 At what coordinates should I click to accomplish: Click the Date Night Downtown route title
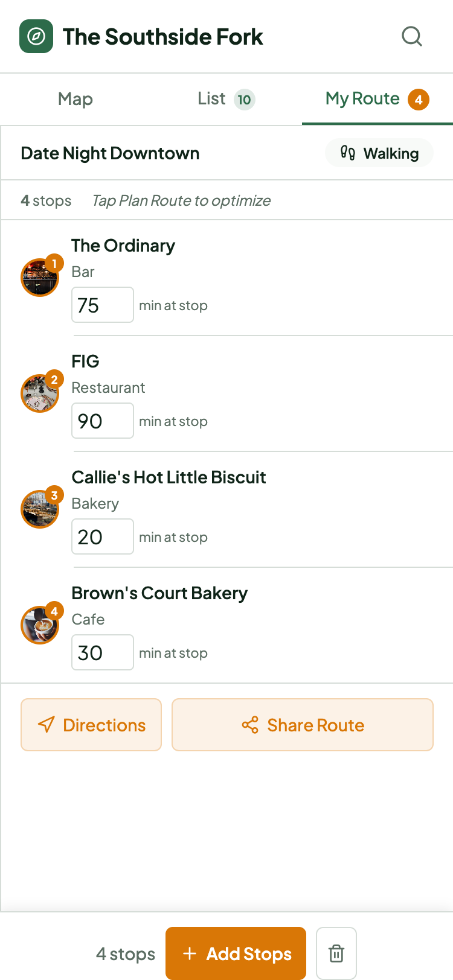coord(110,153)
